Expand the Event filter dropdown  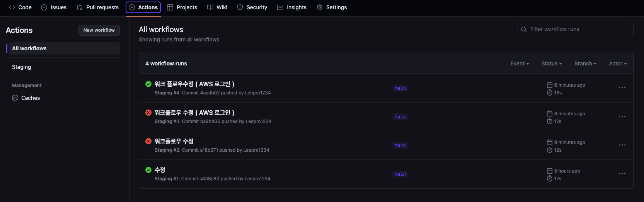pyautogui.click(x=520, y=63)
